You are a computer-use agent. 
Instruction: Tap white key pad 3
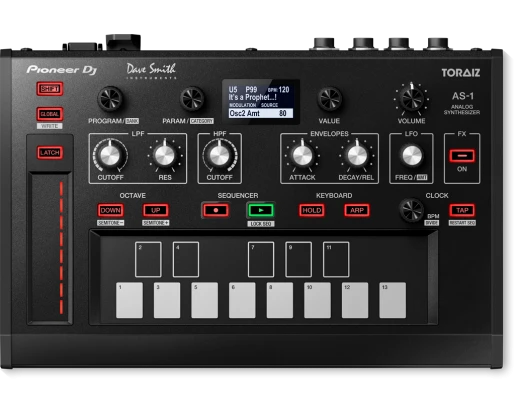(x=167, y=300)
